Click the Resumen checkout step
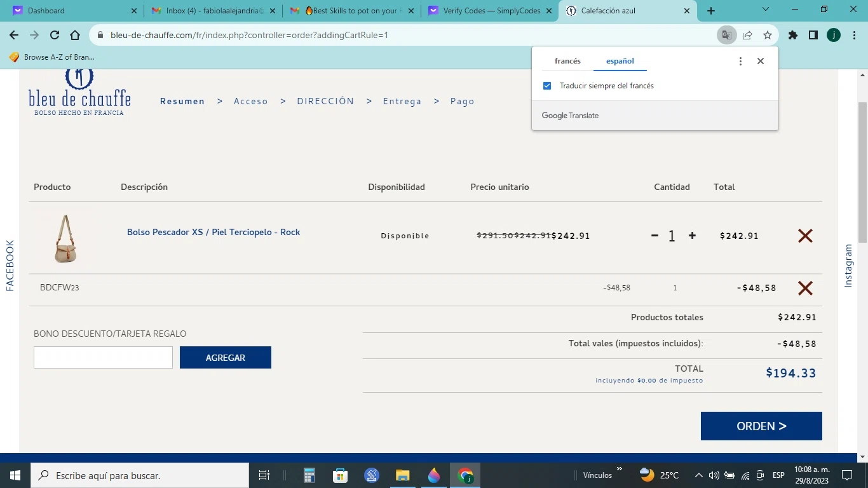Viewport: 868px width, 488px height. pos(182,101)
